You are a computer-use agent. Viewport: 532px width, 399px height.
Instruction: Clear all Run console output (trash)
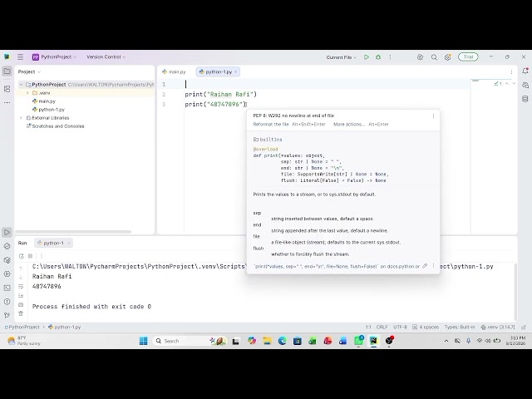pyautogui.click(x=21, y=313)
